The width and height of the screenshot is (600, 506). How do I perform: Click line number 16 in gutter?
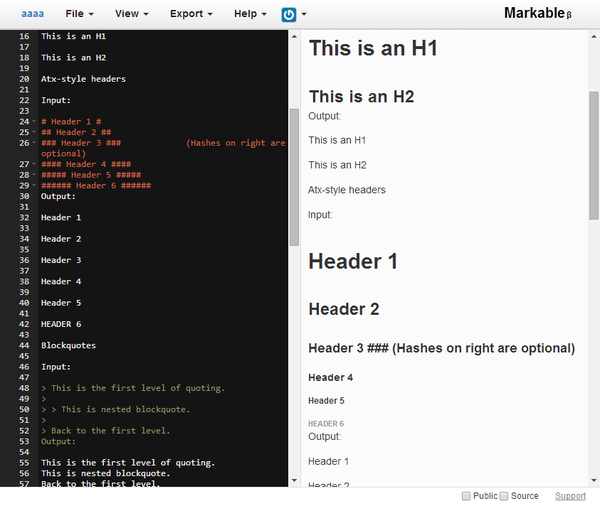tap(24, 36)
